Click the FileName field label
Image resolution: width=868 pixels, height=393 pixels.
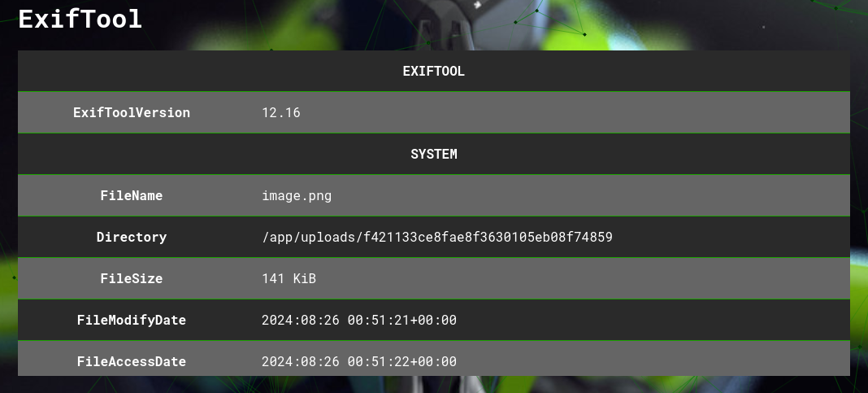point(131,195)
